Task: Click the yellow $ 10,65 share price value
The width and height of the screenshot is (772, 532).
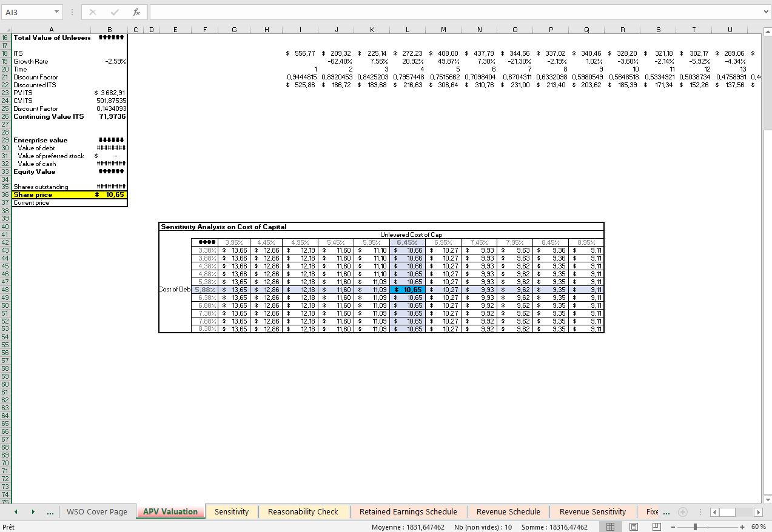Action: click(x=109, y=195)
